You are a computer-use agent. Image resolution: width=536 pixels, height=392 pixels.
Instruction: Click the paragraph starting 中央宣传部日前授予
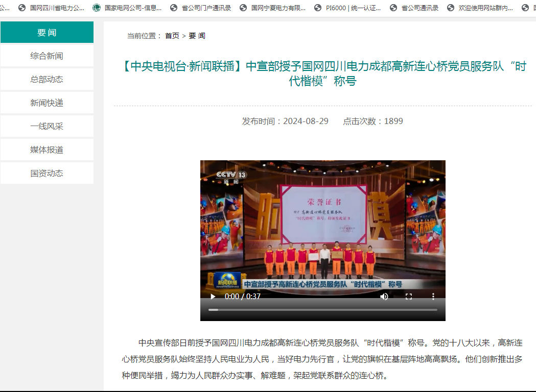pos(322,359)
